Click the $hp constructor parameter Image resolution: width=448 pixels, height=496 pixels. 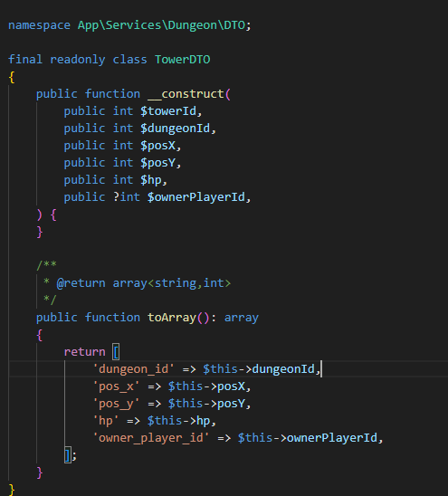tap(151, 180)
